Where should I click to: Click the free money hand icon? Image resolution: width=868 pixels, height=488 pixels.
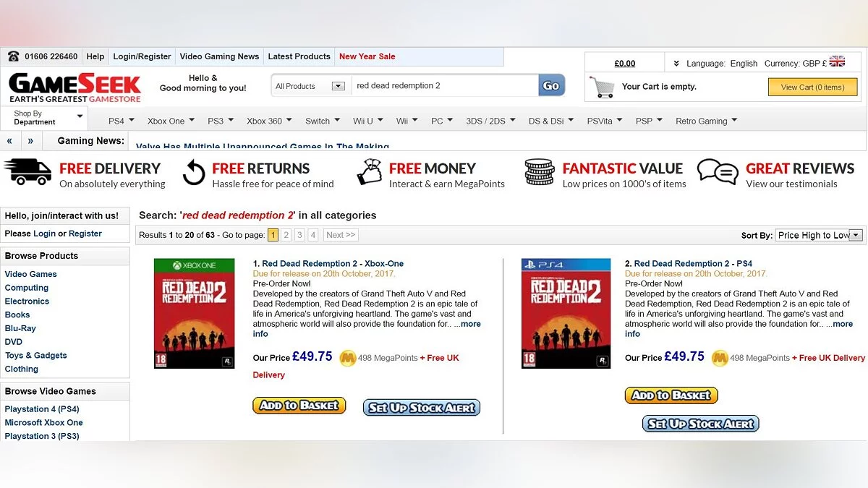(x=370, y=172)
